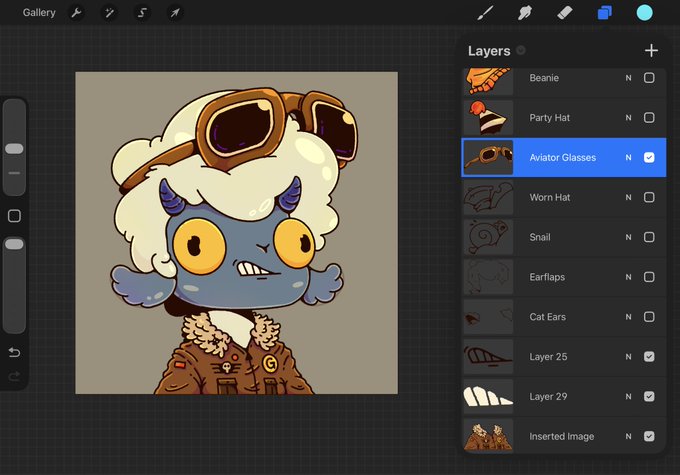
Task: Show the Earflaps layer
Action: [x=649, y=277]
